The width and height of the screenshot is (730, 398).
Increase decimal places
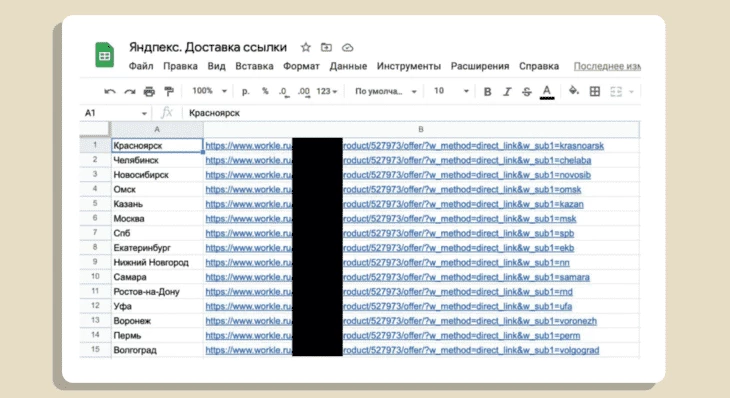tap(304, 92)
